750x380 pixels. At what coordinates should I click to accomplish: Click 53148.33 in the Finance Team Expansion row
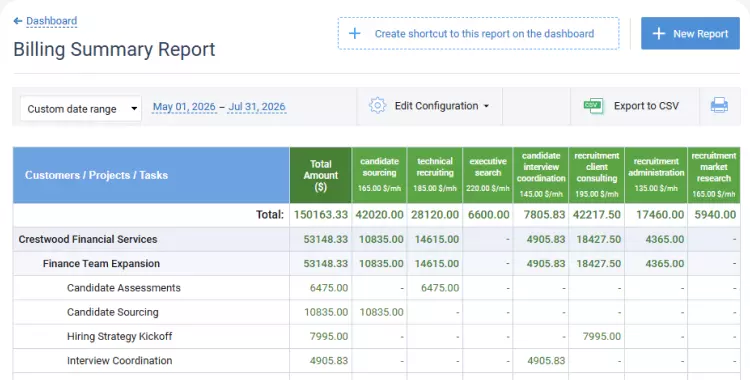(x=326, y=264)
